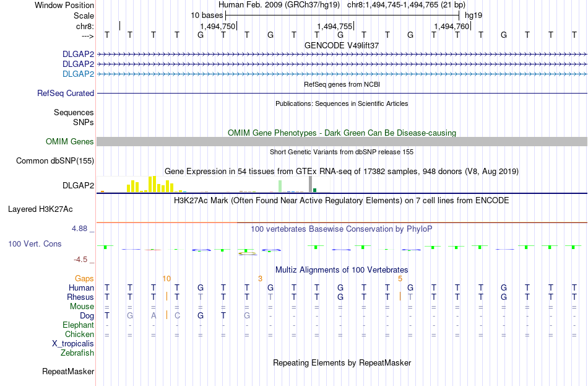
Task: Open the RepeatMasker track label
Action: [x=68, y=371]
